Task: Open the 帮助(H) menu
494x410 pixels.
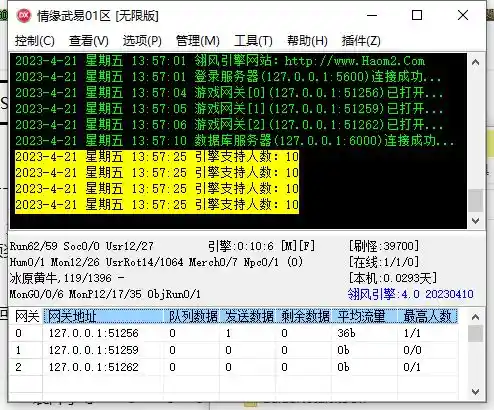Action: tap(307, 41)
